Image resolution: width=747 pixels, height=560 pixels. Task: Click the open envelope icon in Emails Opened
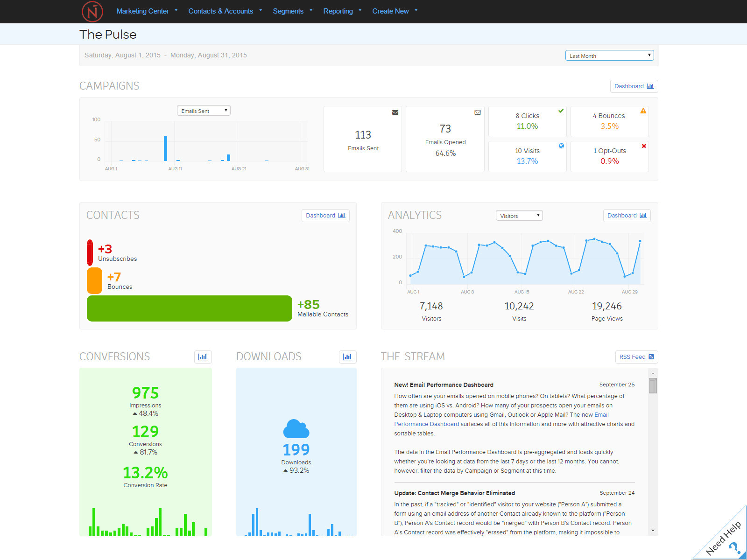coord(478,112)
